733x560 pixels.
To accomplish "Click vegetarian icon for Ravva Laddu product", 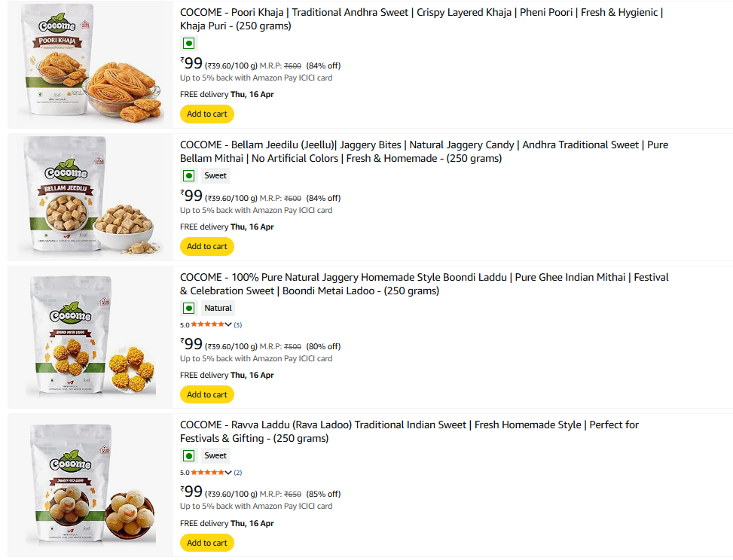I will pos(188,455).
